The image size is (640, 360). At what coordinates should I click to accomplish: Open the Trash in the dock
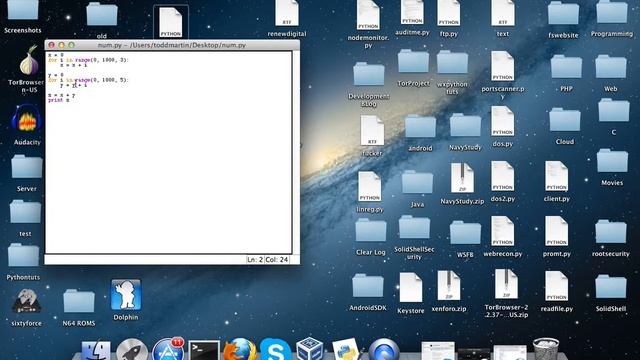coord(546,349)
